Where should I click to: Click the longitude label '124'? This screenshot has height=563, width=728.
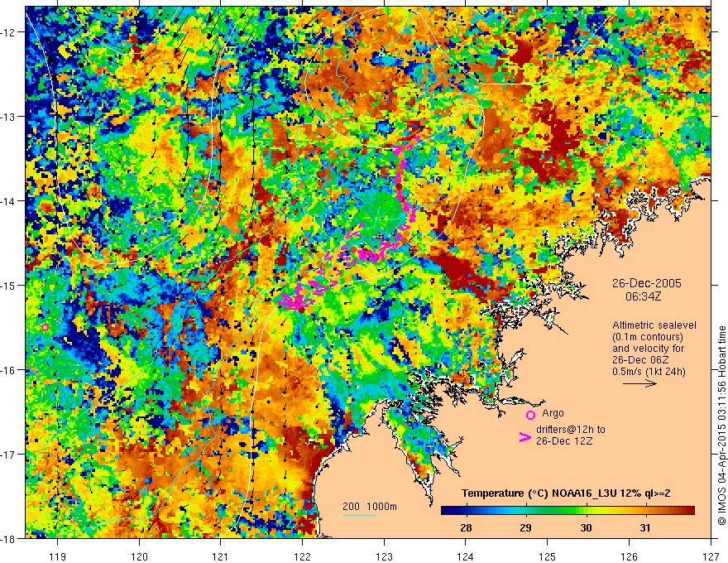pos(466,556)
